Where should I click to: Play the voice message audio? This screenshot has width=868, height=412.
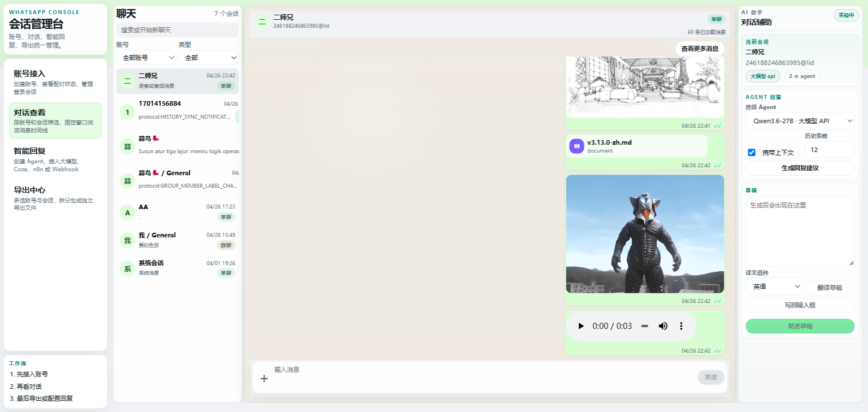(x=581, y=326)
